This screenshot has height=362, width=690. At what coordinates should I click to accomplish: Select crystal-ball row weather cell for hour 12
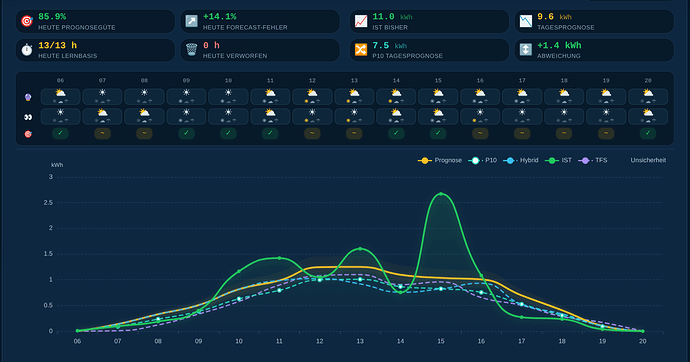click(x=312, y=97)
